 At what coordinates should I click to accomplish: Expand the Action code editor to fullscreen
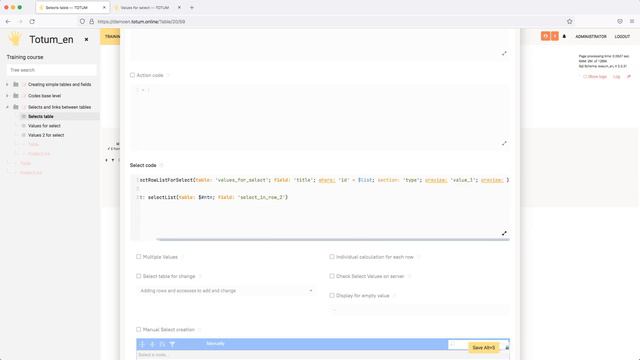point(504,143)
